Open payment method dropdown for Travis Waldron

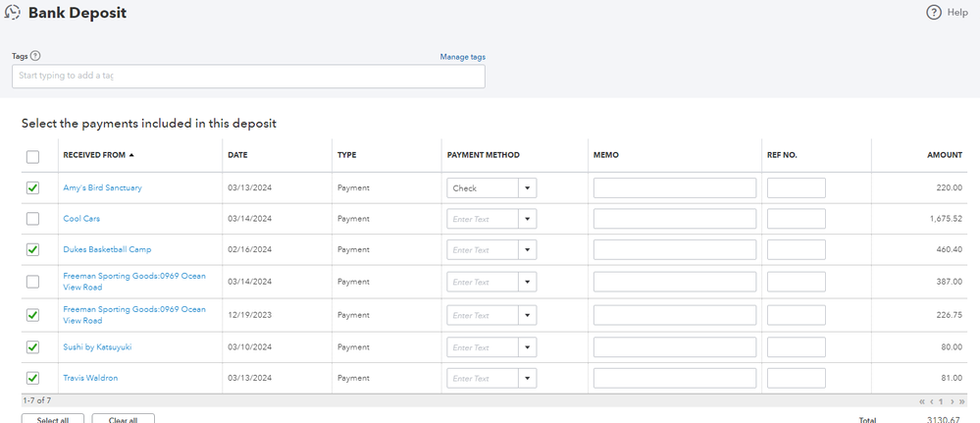[527, 379]
